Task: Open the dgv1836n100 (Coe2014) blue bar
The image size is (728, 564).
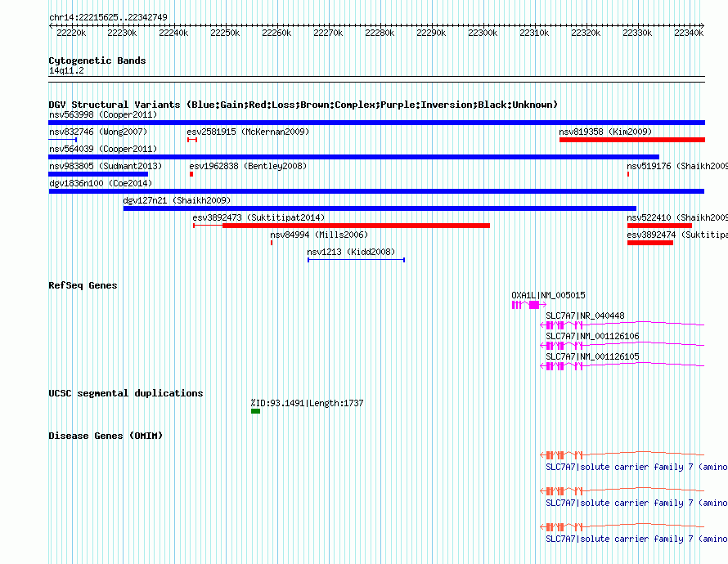Action: 376,191
